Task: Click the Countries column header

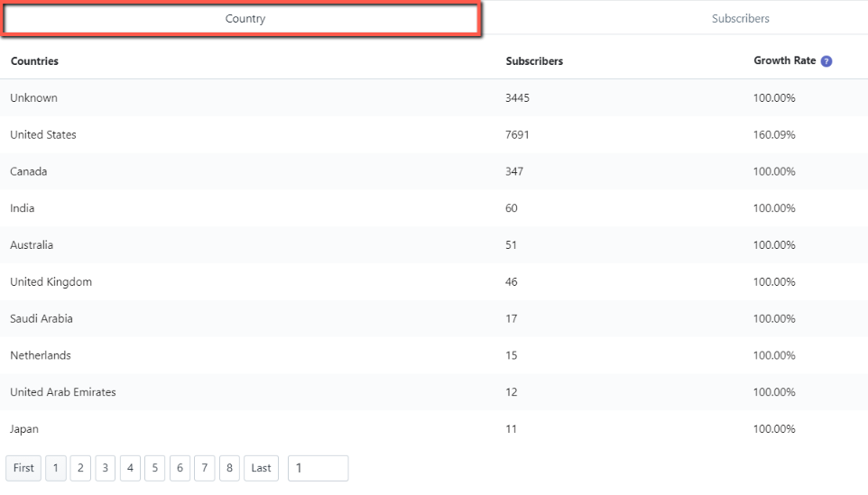Action: point(34,61)
